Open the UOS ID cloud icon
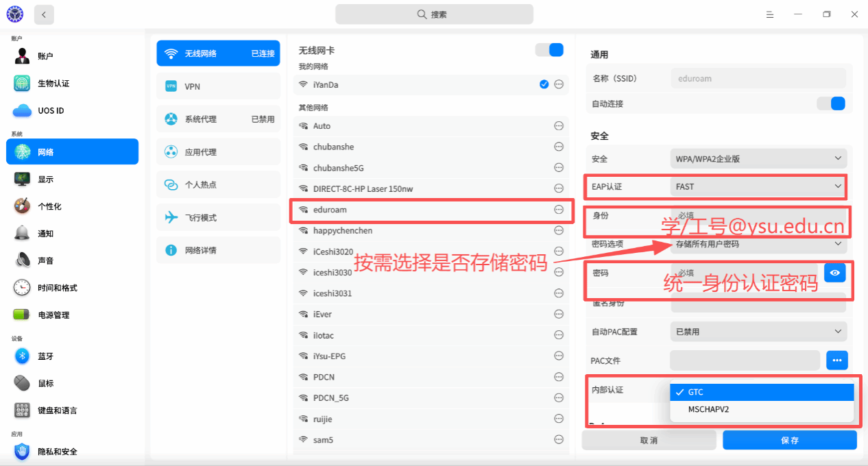Screen dimensions: 868x466 pyautogui.click(x=22, y=110)
